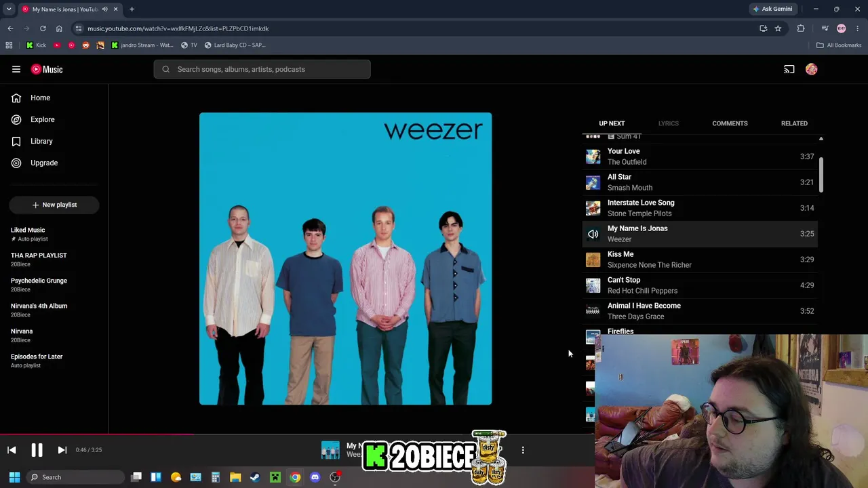Select the playing My Name Is Jonas row

point(700,234)
